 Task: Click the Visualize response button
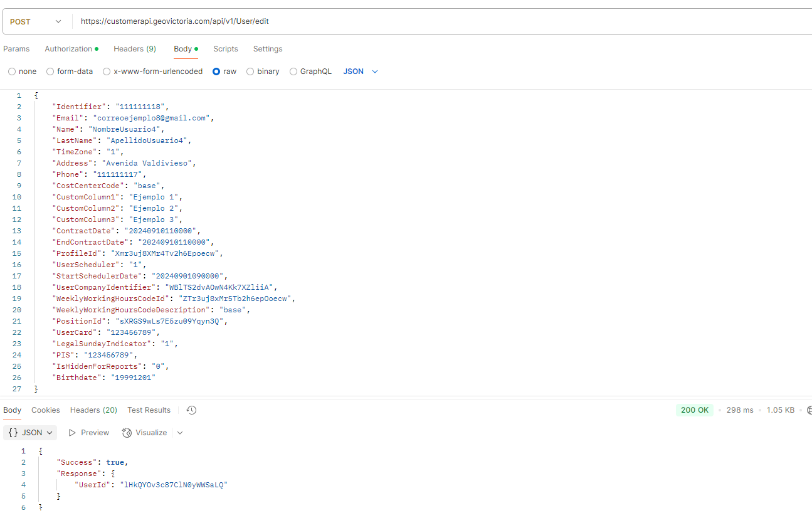click(x=145, y=433)
